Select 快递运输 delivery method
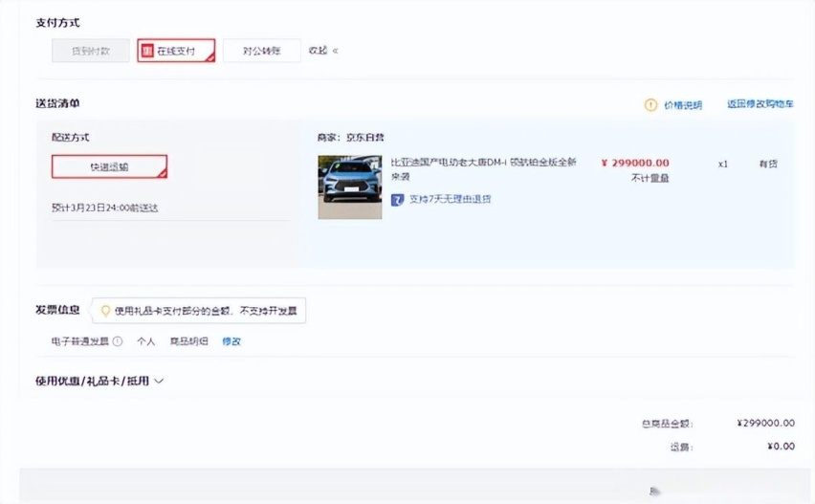The width and height of the screenshot is (815, 504). 109,166
